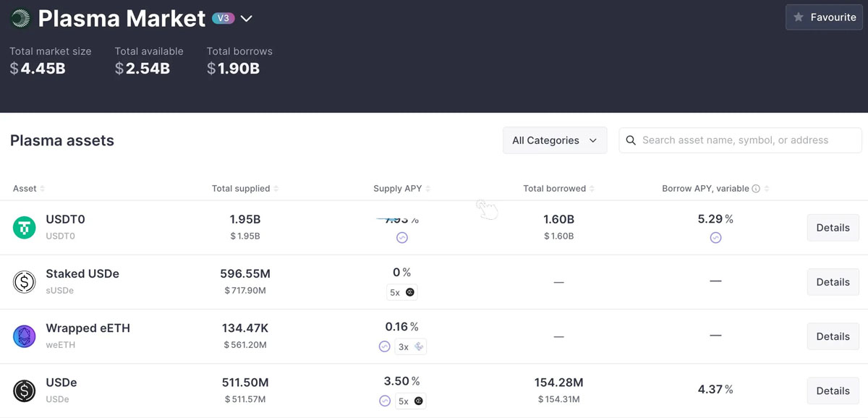868x418 pixels.
Task: Click the Staked USDe token icon
Action: coord(24,281)
